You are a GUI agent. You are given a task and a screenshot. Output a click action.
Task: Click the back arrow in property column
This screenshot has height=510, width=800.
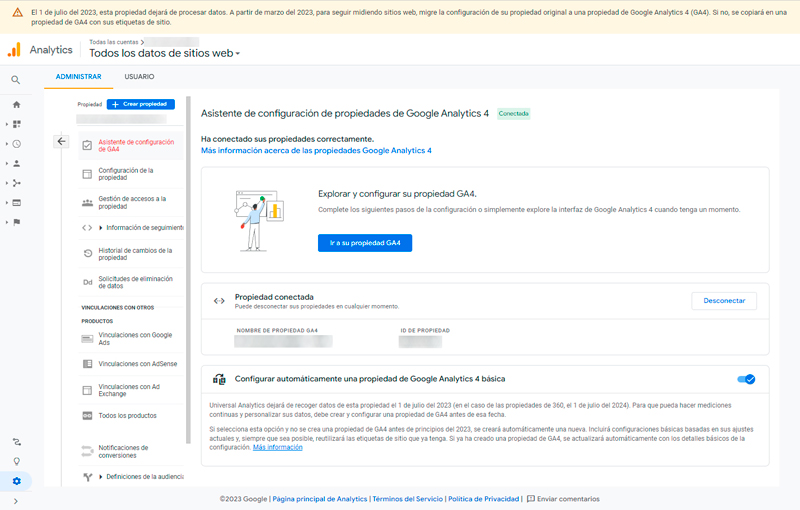click(x=61, y=141)
